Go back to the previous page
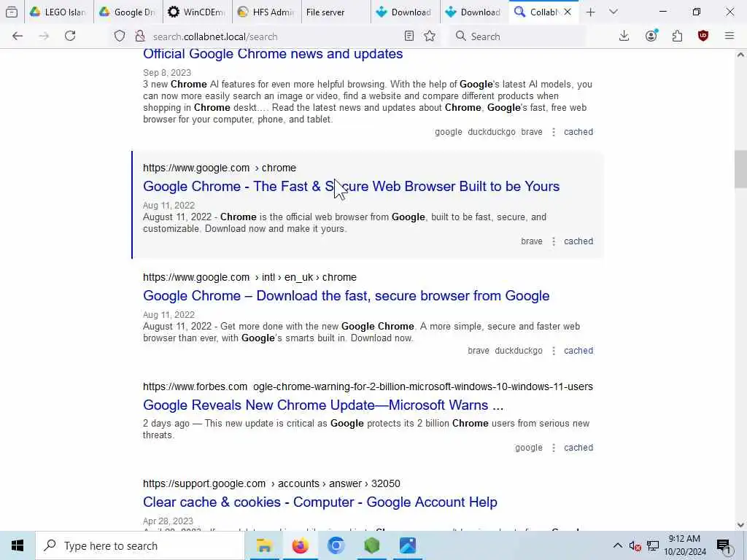 point(18,36)
